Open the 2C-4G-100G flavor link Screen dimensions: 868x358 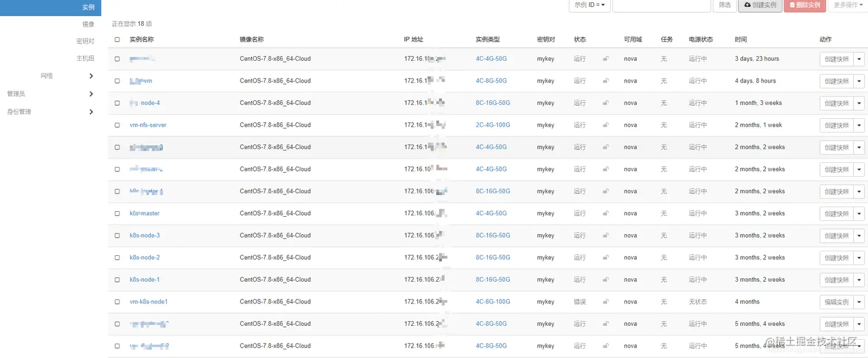coord(493,125)
